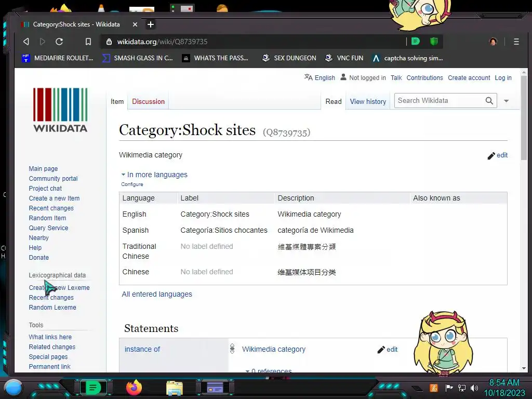The image size is (532, 399).
Task: Open the Contributions link
Action: tap(425, 78)
